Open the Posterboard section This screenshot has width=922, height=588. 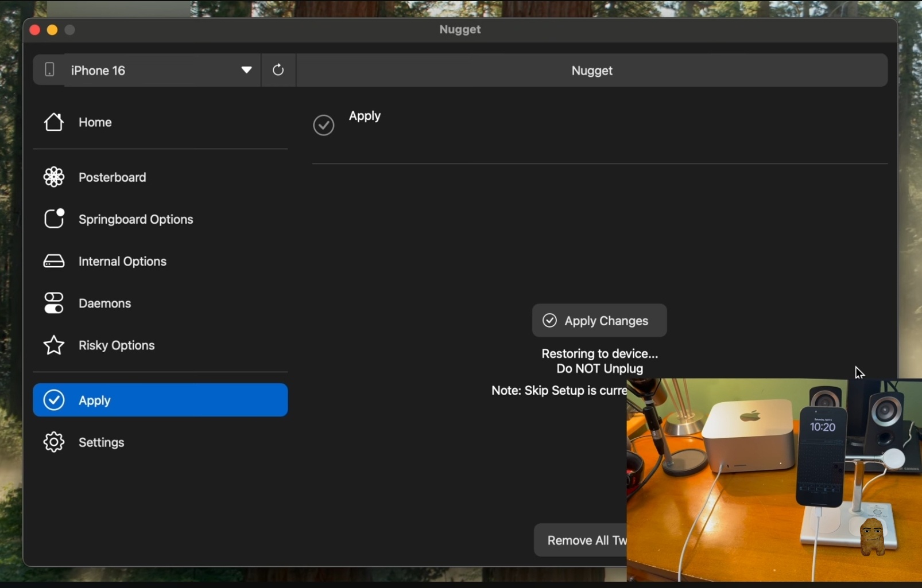[160, 177]
